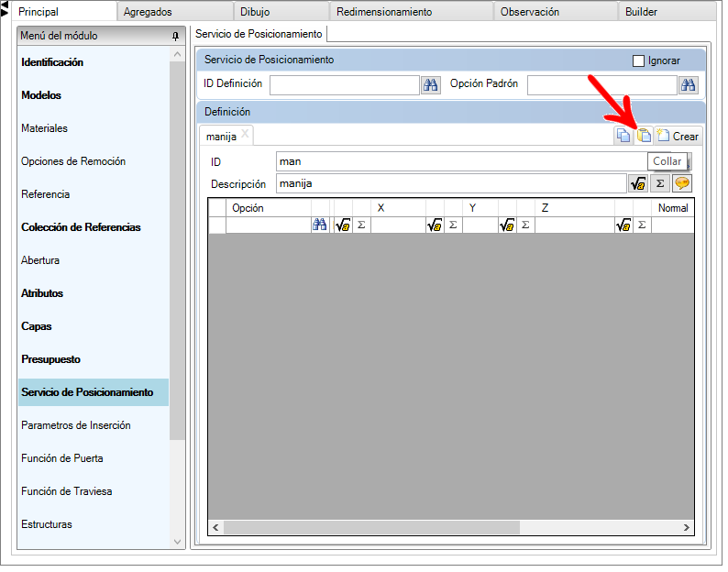Click sigma icon in Z column
The image size is (728, 572).
642,226
